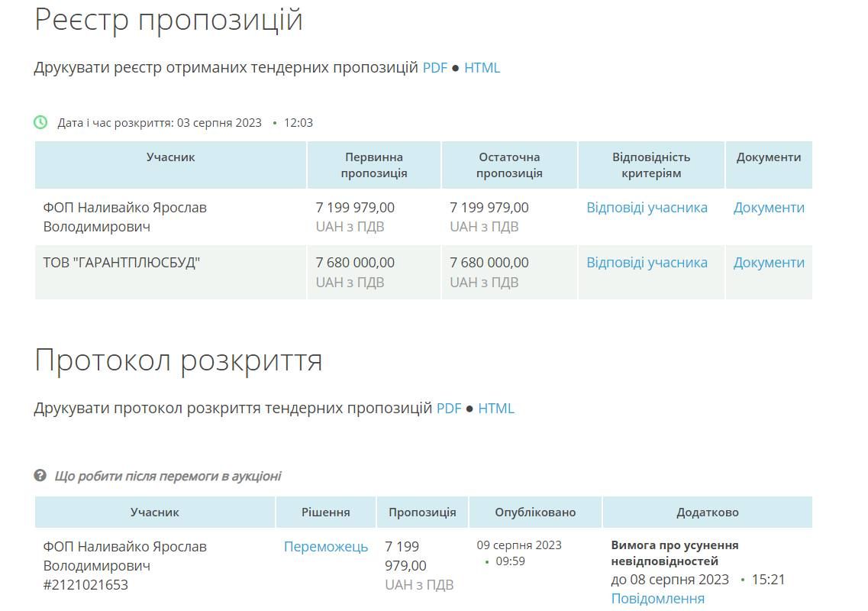View Документи link for ТОВ ГАРАНТПЛЮСБУД

769,263
